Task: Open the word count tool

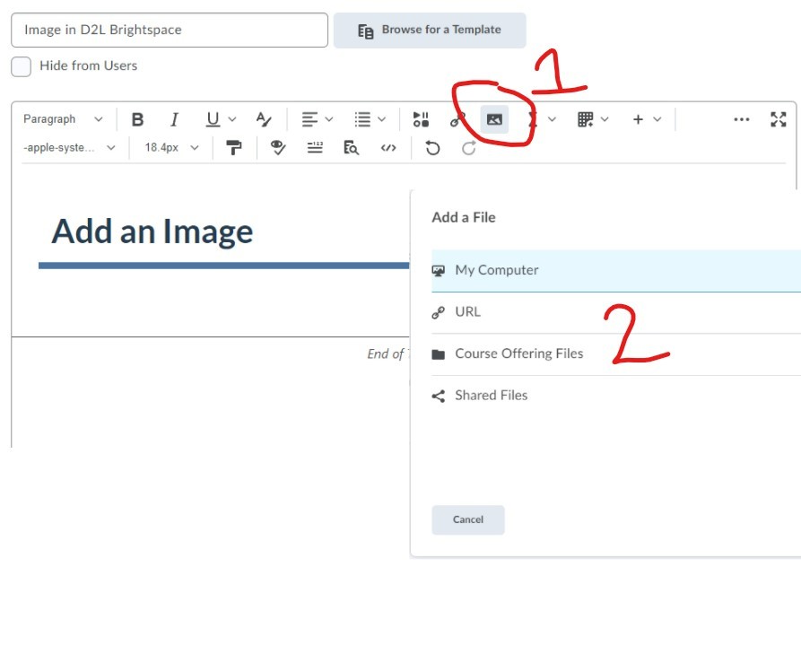Action: pyautogui.click(x=315, y=148)
